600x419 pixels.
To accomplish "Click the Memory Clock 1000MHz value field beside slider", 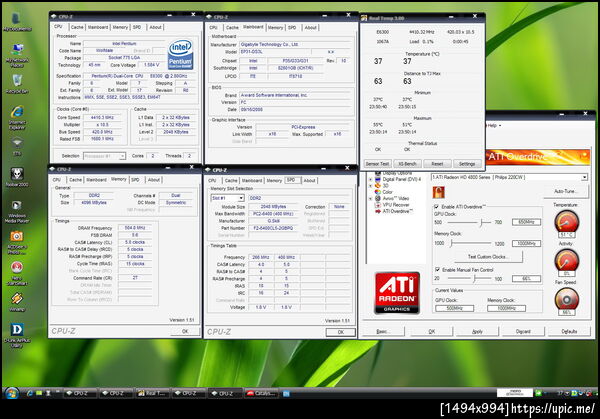I will [526, 243].
